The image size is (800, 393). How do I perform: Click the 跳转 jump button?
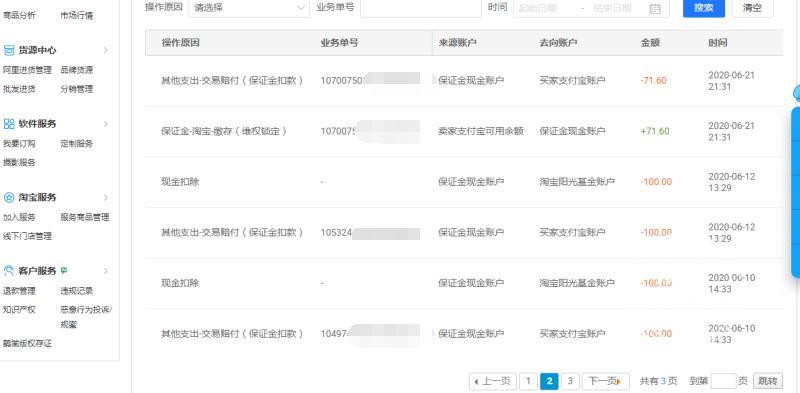point(767,381)
